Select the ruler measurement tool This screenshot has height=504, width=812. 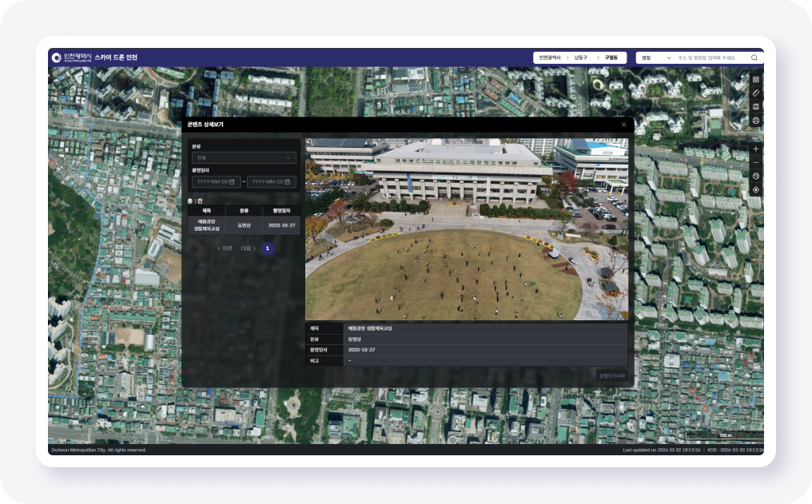pos(756,93)
